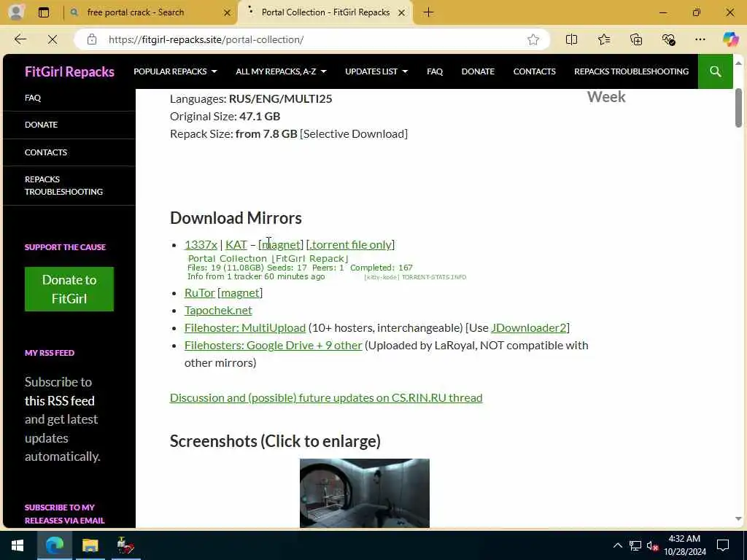The width and height of the screenshot is (747, 560).
Task: Expand All My Repacks, A-Z dropdown
Action: point(281,71)
